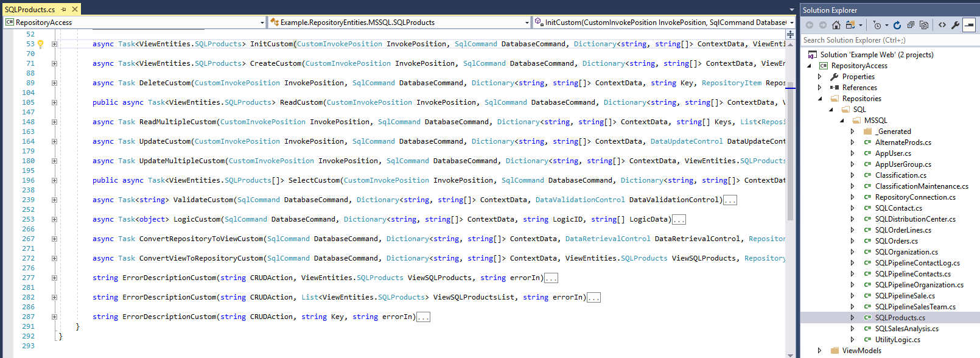Open the document tab list dropdown arrow
This screenshot has height=358, width=980.
pyautogui.click(x=792, y=10)
